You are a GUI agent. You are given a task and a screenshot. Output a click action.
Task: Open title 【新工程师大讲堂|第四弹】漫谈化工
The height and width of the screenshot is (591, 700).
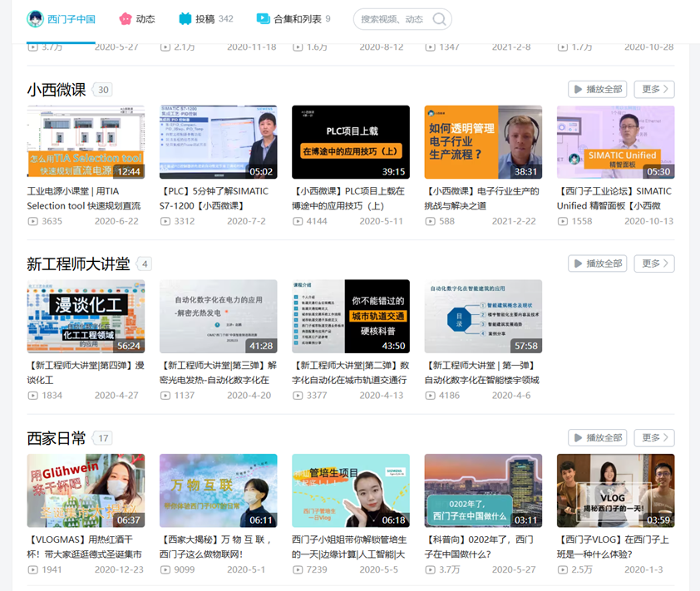click(86, 372)
